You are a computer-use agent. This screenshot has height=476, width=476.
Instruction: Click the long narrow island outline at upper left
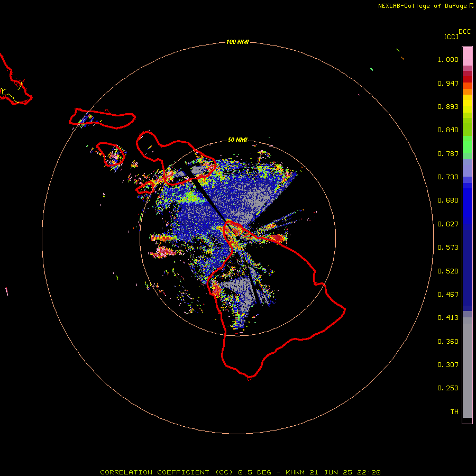pos(102,118)
